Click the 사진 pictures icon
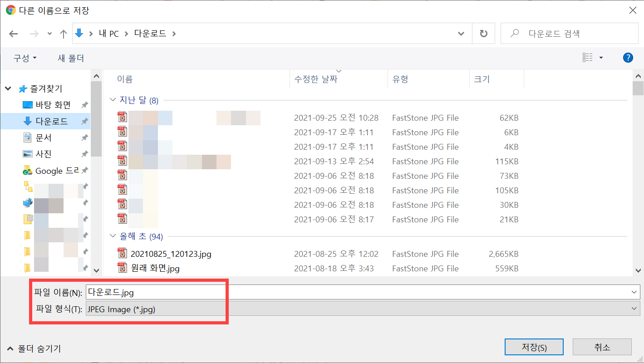 (28, 154)
